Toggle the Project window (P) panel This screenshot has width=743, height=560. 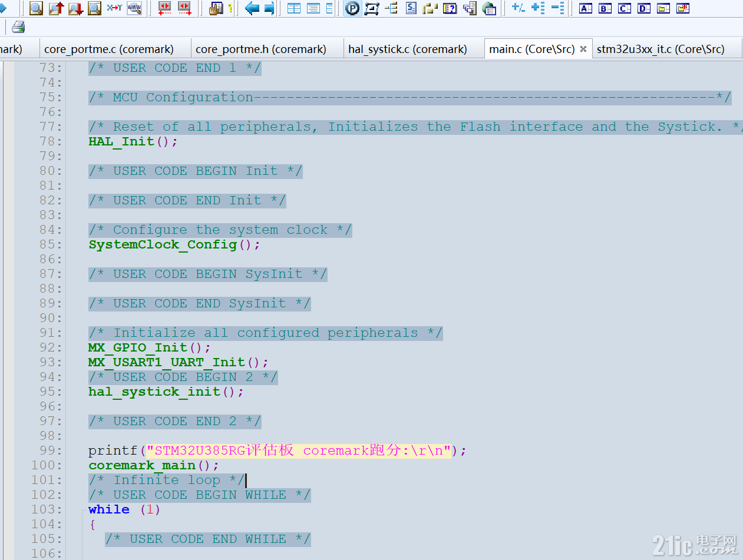point(352,8)
